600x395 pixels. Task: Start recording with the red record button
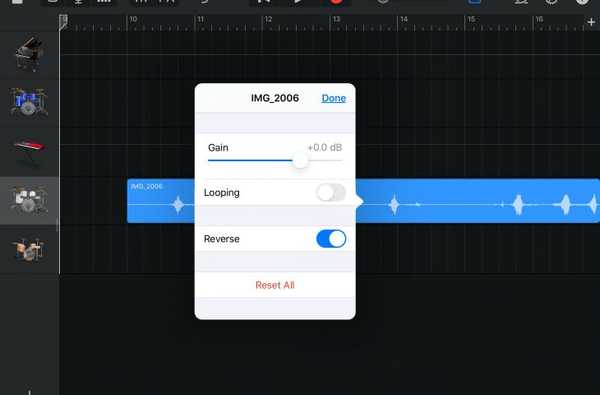tap(336, 2)
